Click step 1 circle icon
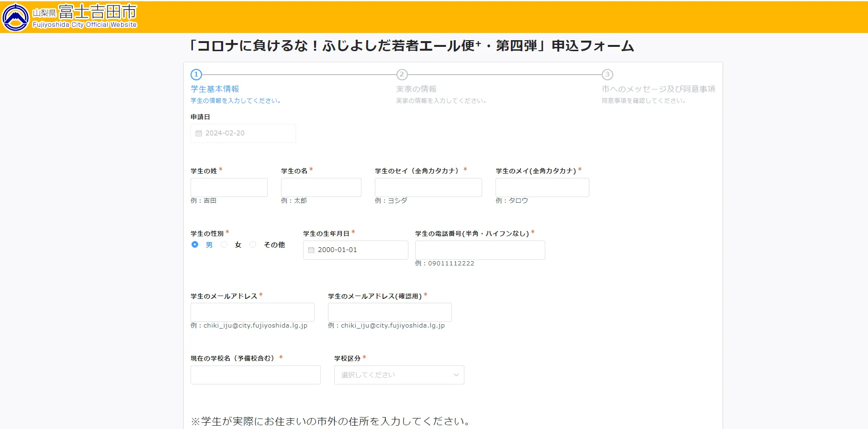Screen dimensions: 868x429 point(196,75)
